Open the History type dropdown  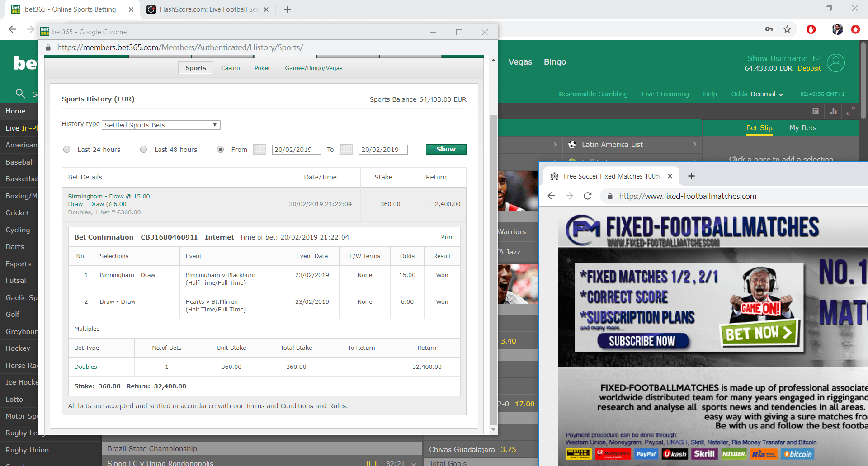(161, 125)
